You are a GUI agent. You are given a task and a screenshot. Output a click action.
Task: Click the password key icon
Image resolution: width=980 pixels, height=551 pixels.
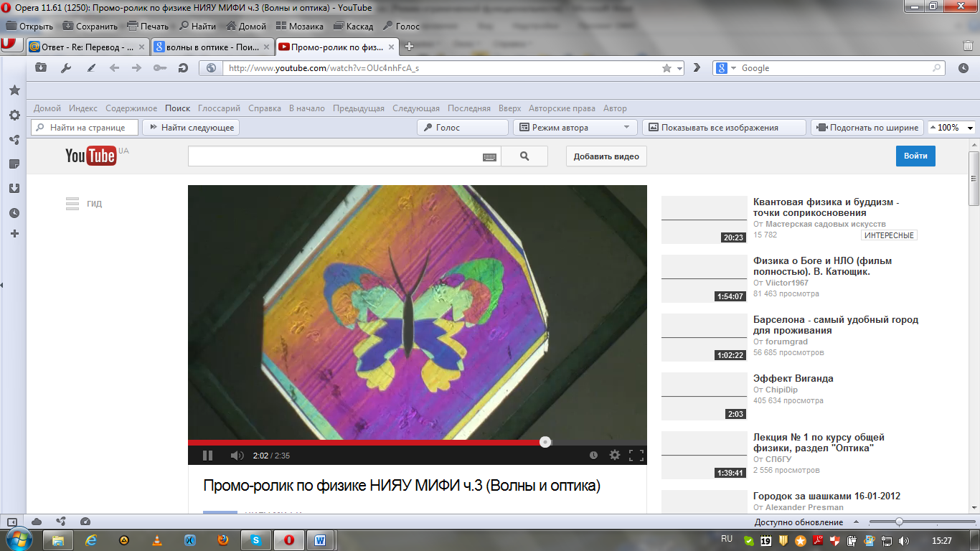[x=160, y=68]
